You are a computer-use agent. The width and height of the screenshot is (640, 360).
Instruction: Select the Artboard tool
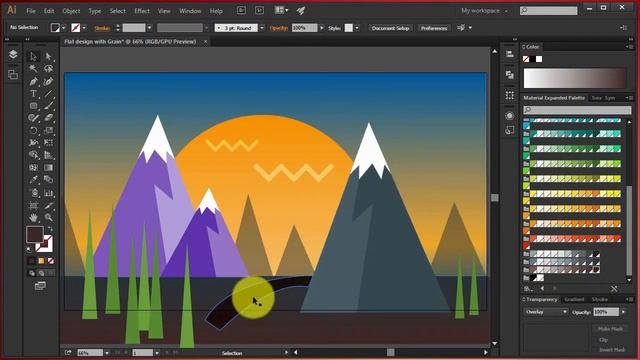pos(33,205)
